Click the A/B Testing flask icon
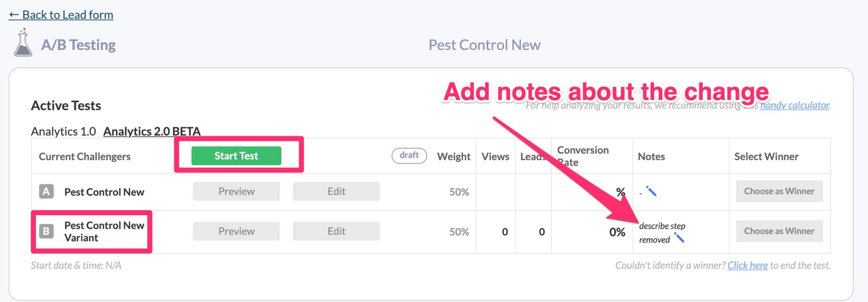The width and height of the screenshot is (868, 302). pyautogui.click(x=23, y=43)
